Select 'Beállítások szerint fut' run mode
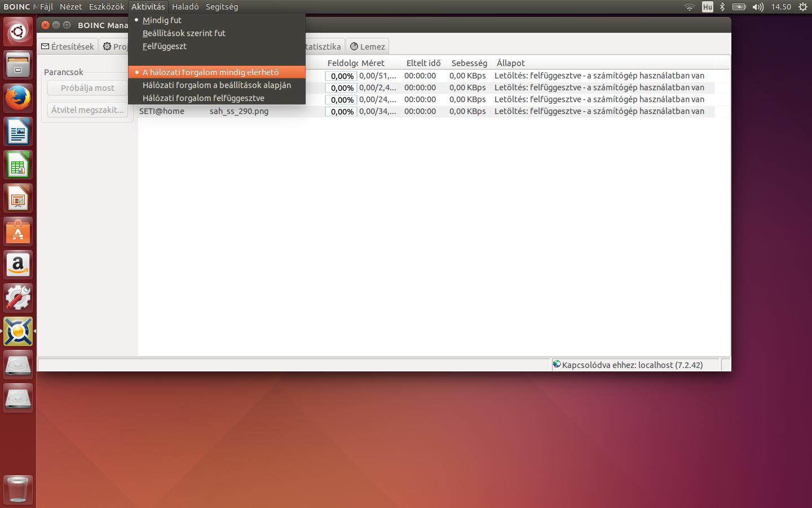 [x=217, y=33]
